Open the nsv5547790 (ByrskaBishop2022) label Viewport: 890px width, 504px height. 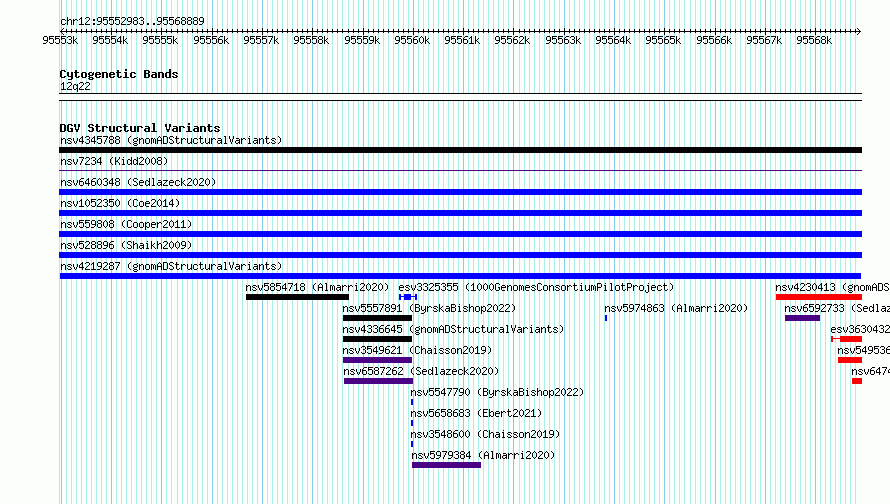497,392
